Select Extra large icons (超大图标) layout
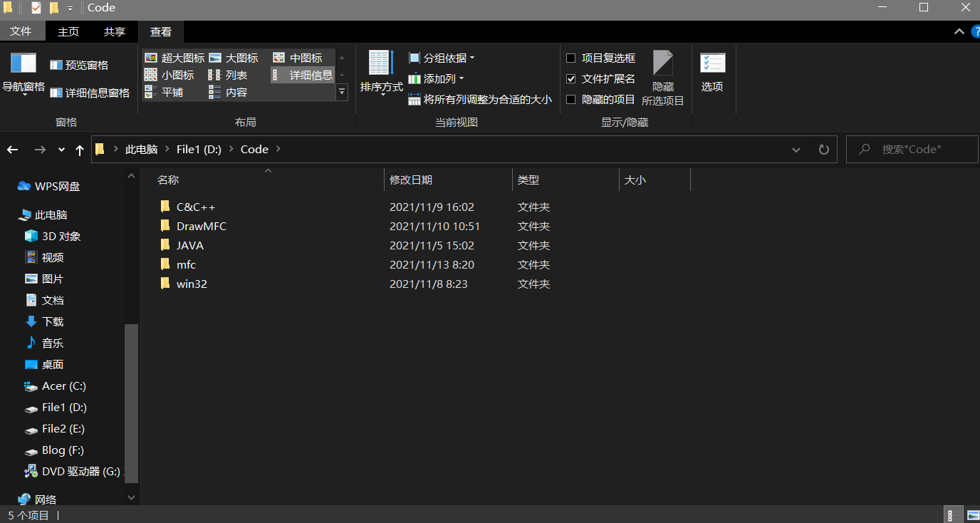 coord(174,58)
